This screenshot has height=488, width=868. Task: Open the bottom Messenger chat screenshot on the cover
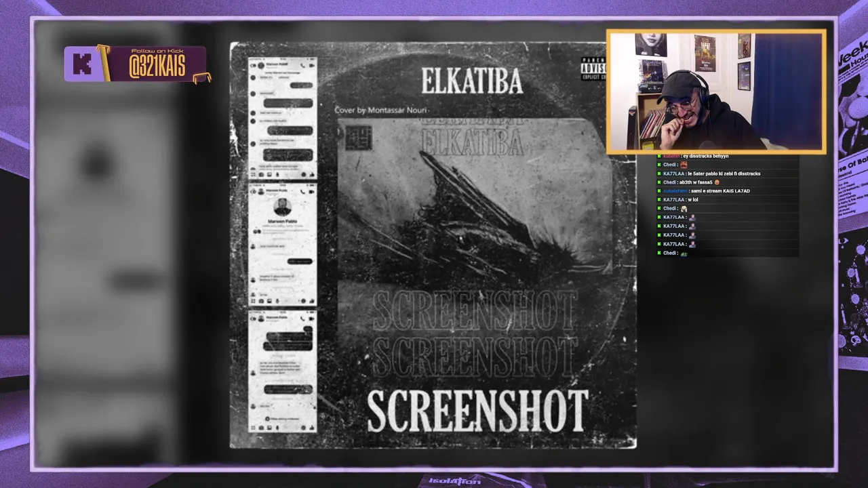click(x=282, y=371)
